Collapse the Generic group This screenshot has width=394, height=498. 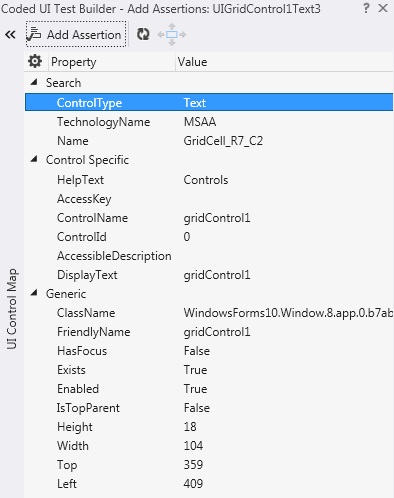[x=34, y=293]
